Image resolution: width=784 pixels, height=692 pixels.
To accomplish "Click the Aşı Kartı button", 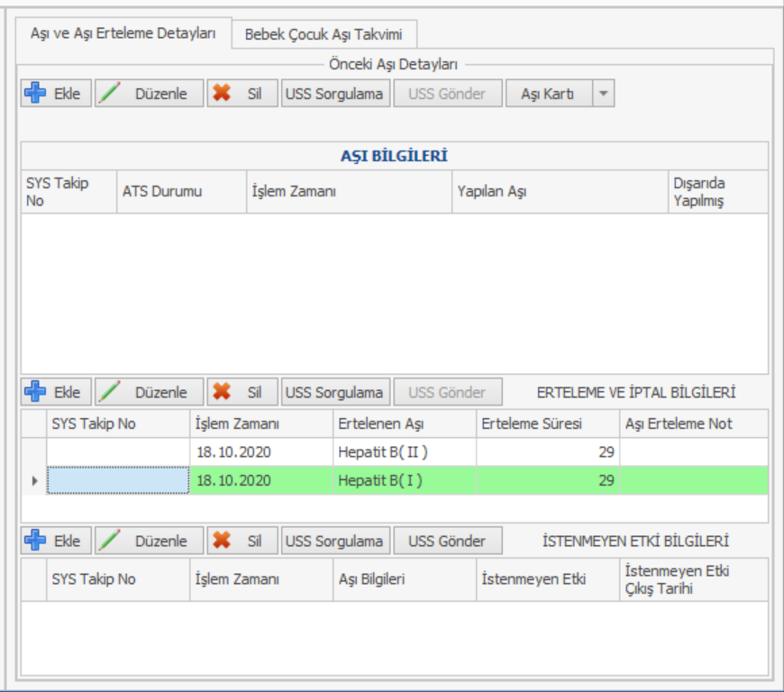I will [548, 94].
